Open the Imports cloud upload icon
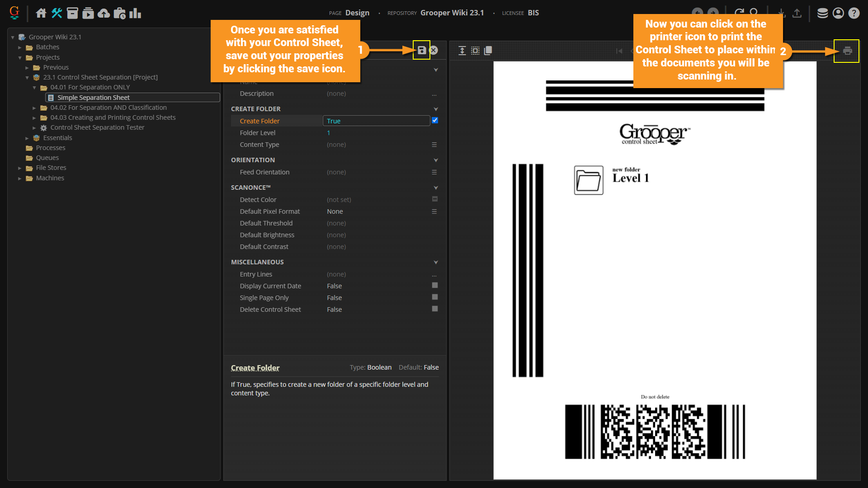868x488 pixels. [x=104, y=13]
